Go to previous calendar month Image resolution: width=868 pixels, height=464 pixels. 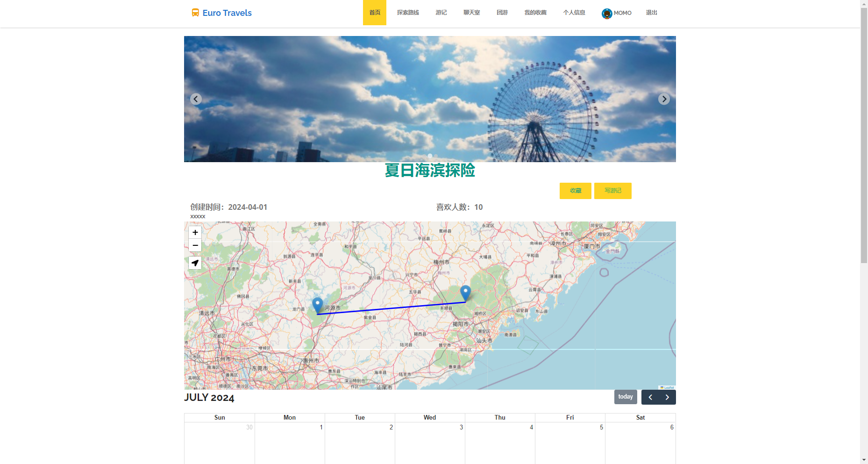(x=650, y=397)
